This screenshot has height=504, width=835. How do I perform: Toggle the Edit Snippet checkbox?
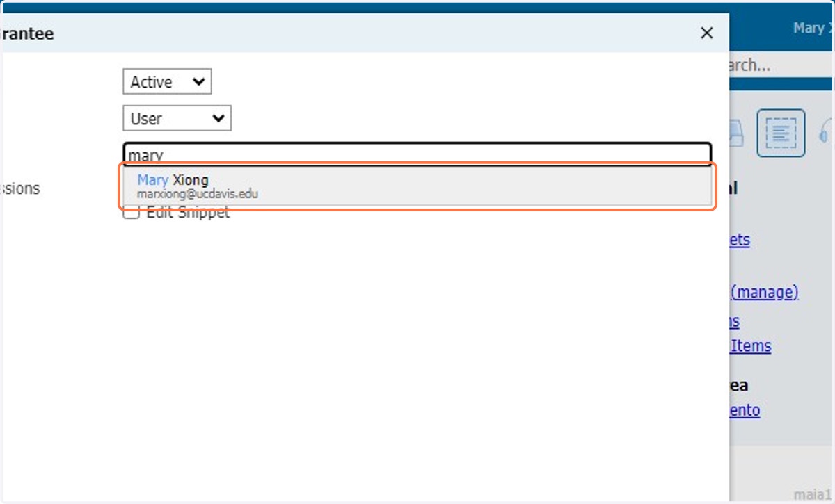pos(130,213)
